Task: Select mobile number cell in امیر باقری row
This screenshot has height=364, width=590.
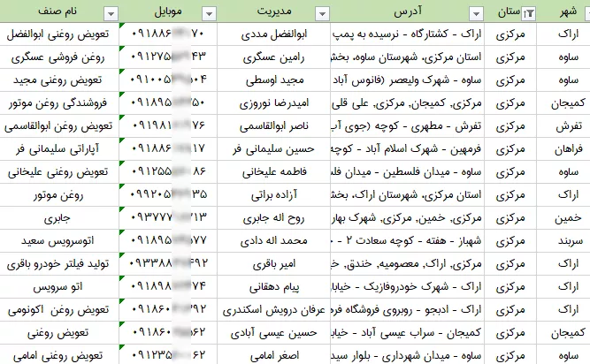Action: [x=168, y=264]
